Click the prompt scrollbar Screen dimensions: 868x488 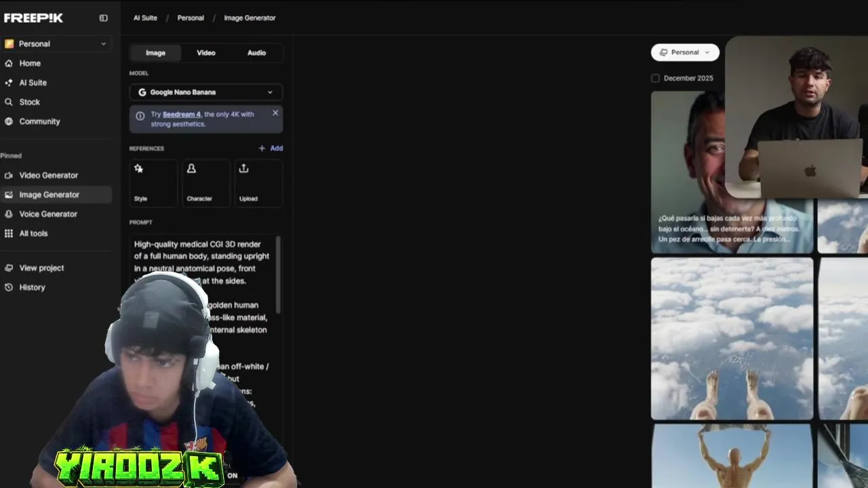[x=278, y=274]
